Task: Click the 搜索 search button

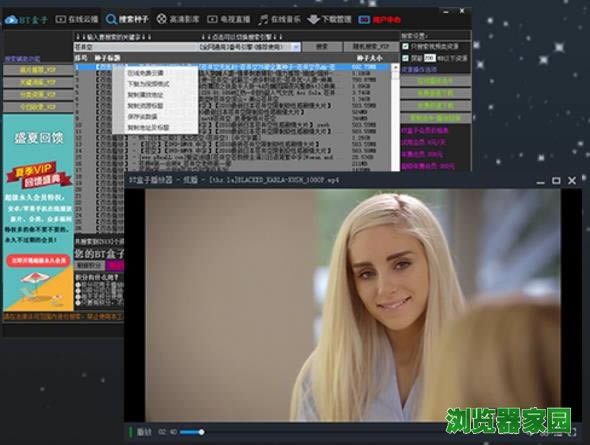Action: [x=322, y=47]
